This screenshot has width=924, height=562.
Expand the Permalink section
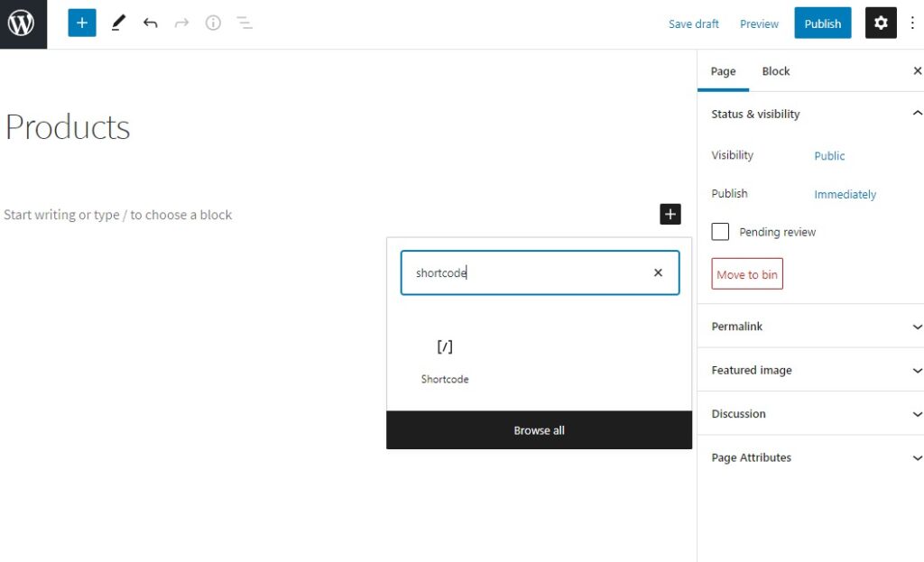[x=809, y=326]
